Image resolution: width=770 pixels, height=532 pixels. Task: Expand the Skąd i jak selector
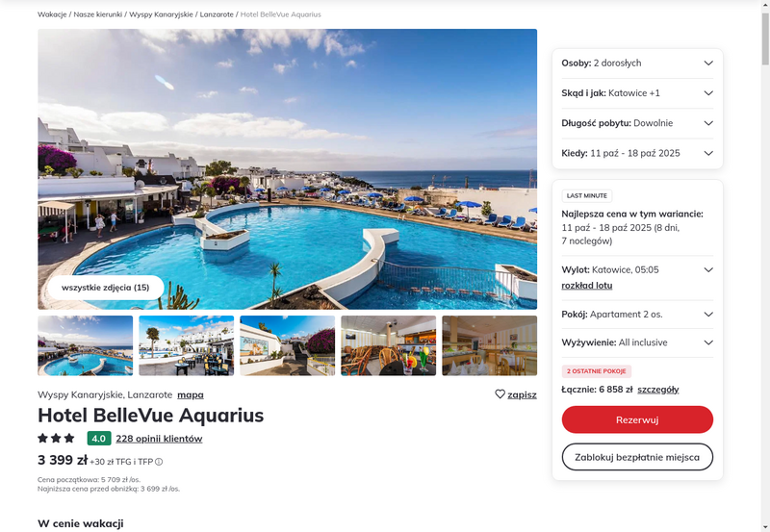click(637, 93)
